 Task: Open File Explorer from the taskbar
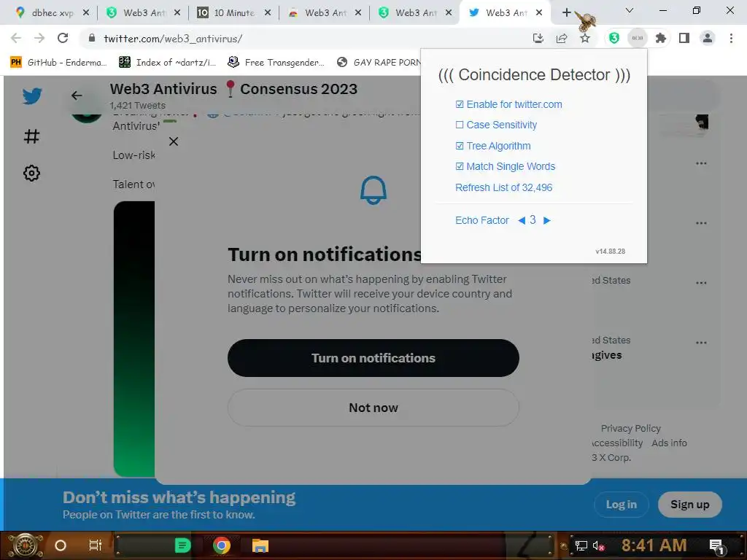pos(260,545)
